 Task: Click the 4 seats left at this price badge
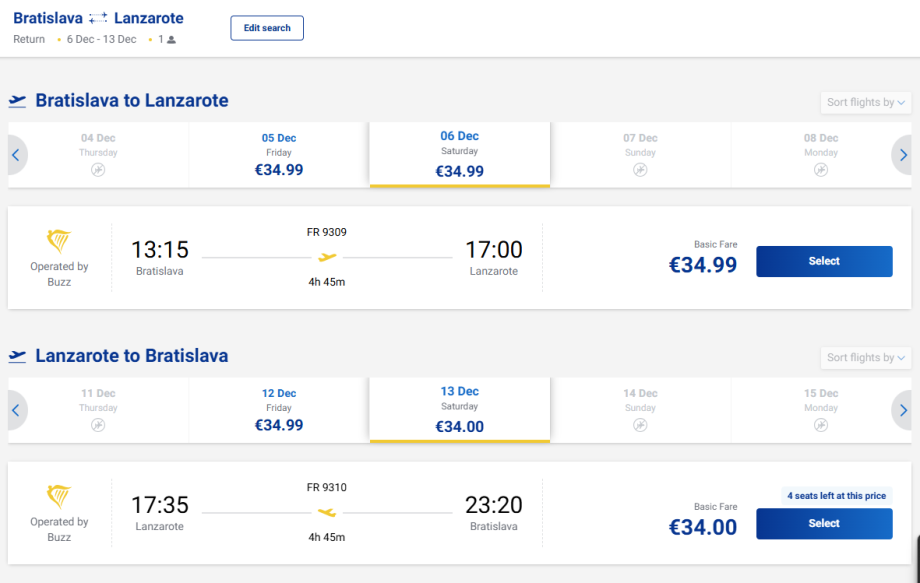836,496
